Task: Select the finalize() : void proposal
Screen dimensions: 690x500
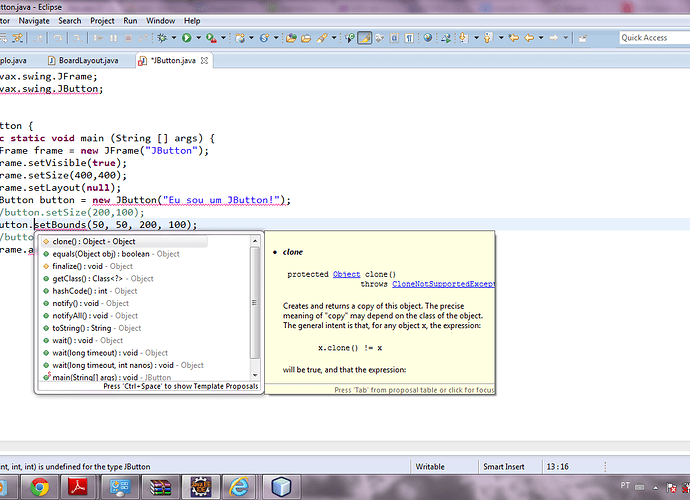Action: coord(87,266)
